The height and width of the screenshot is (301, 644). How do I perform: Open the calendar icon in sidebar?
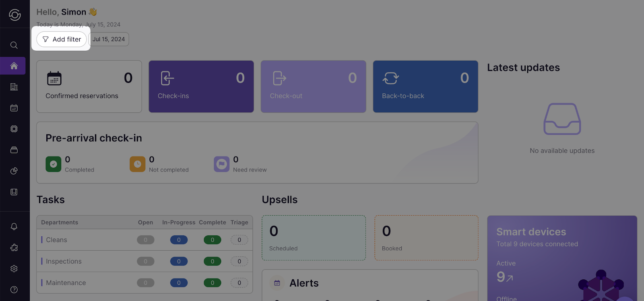[x=14, y=108]
